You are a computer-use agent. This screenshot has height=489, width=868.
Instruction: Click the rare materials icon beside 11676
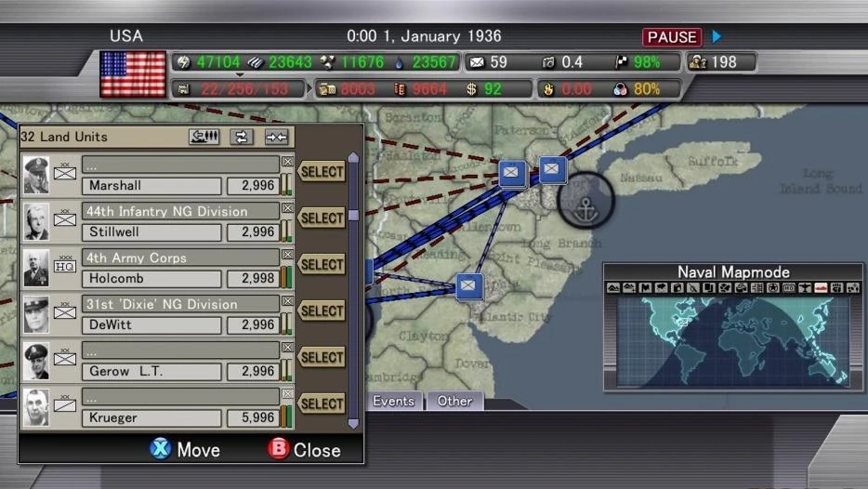(327, 62)
